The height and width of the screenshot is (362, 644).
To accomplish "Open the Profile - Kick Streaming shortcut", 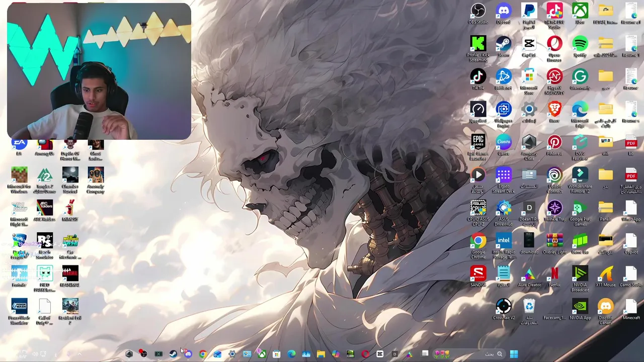I will pos(478,49).
